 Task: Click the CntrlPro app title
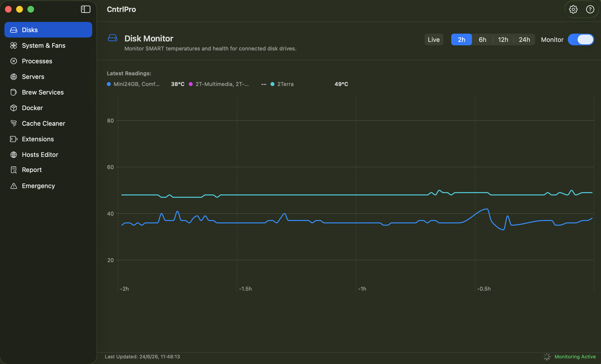121,9
